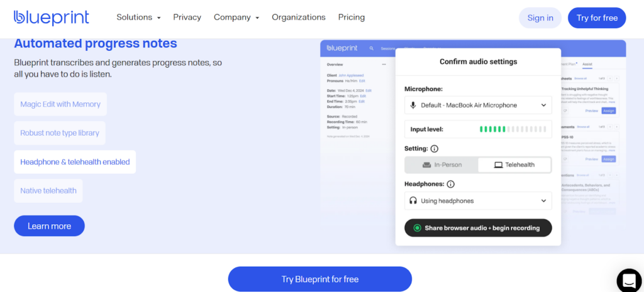Select the Robust note type library feature
The image size is (644, 292).
coord(60,133)
